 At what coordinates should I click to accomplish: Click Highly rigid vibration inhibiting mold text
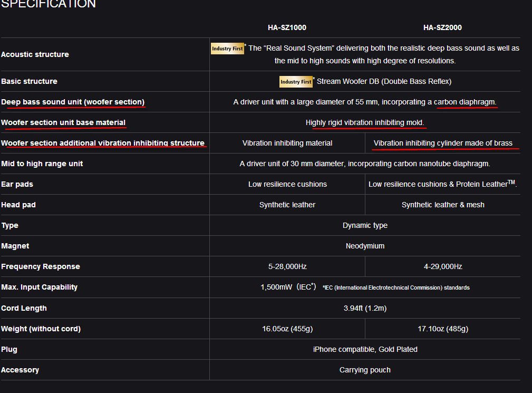[365, 122]
